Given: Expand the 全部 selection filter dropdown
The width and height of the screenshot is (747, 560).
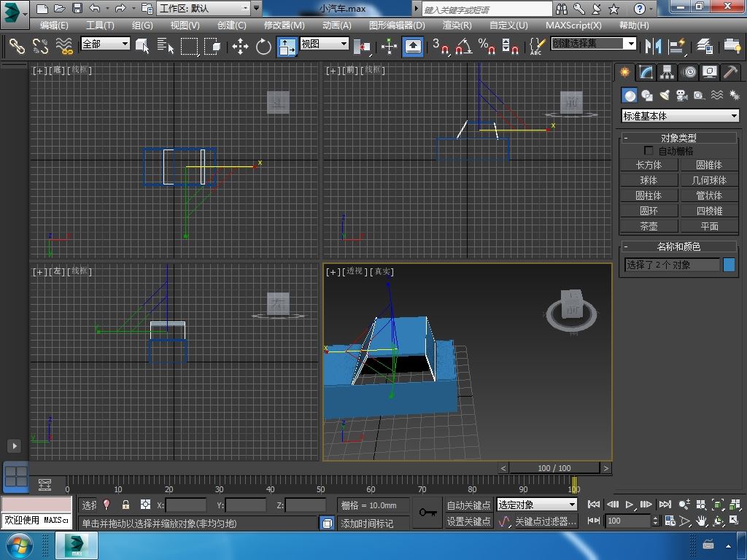Looking at the screenshot, I should pos(105,44).
